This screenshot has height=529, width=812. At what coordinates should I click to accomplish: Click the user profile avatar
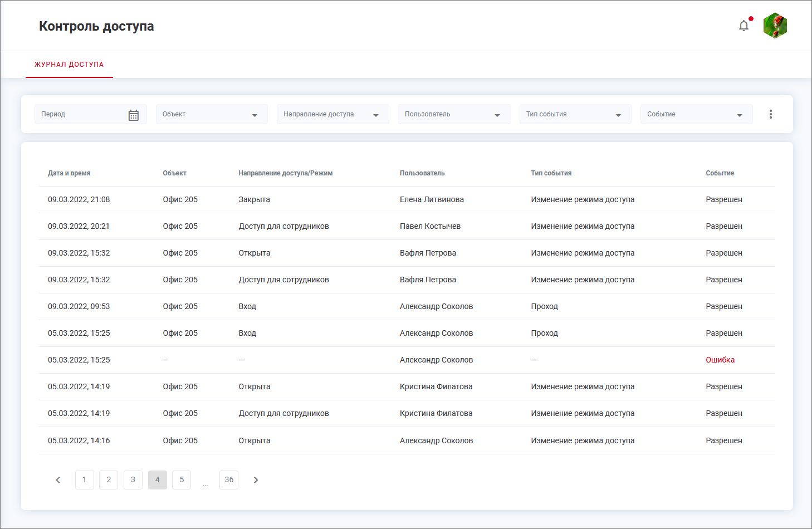[775, 26]
